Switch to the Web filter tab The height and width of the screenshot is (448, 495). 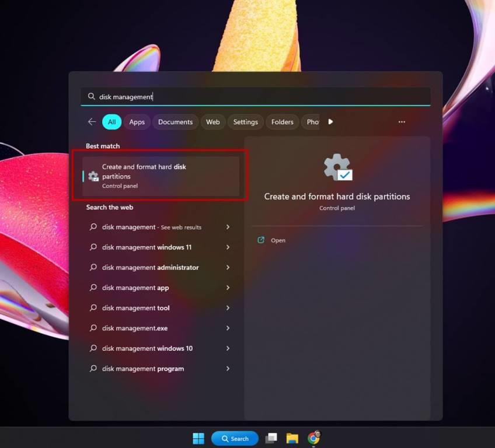(213, 122)
